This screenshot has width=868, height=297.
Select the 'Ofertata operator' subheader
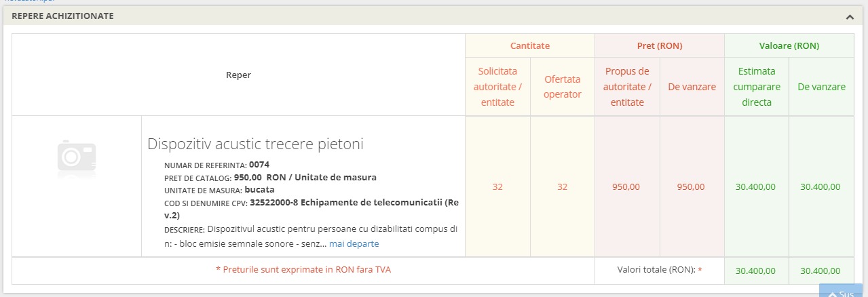tap(563, 87)
